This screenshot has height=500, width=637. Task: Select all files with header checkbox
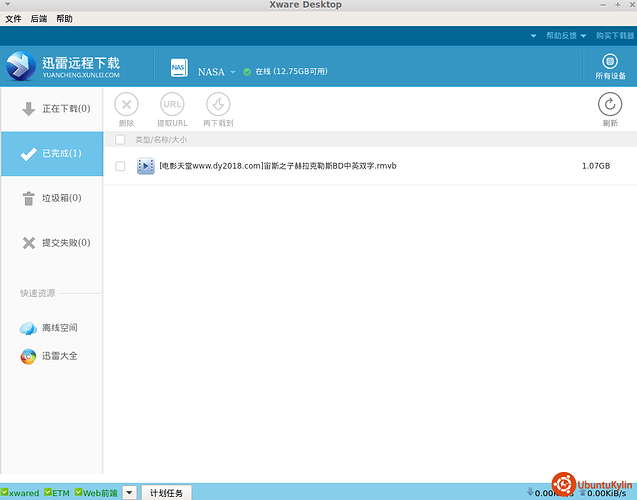121,140
